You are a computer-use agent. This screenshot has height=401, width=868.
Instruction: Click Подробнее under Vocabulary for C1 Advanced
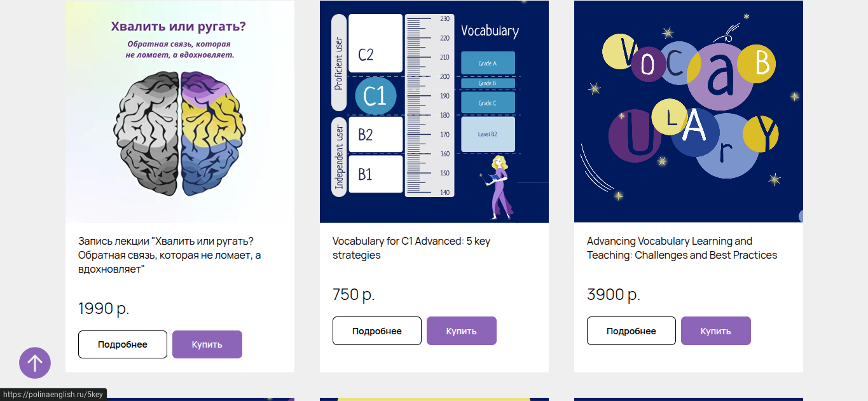point(377,331)
